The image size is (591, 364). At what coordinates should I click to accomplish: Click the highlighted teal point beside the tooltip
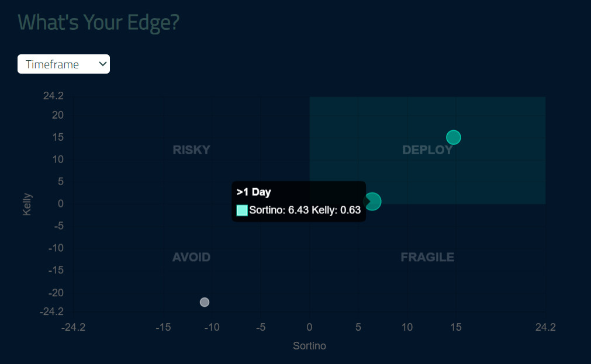tap(372, 202)
